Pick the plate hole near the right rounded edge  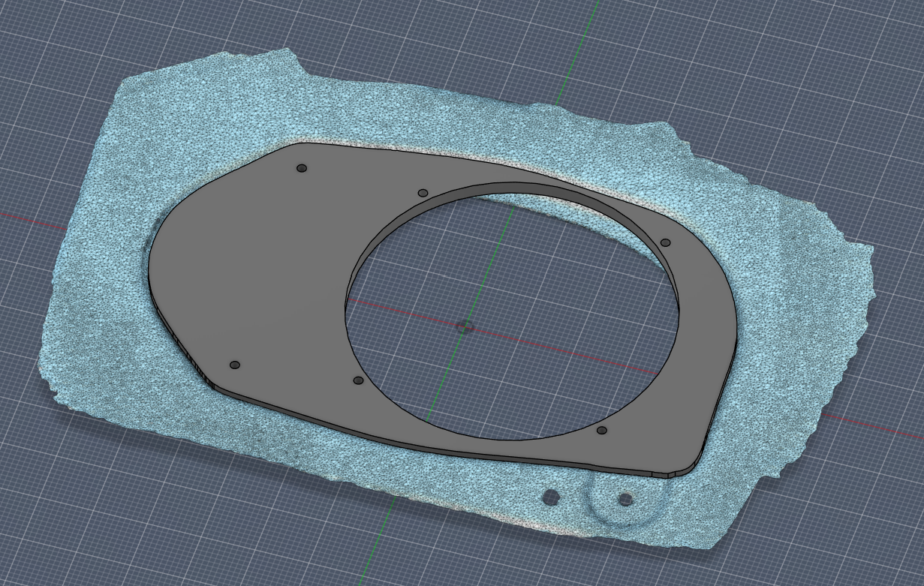[665, 242]
